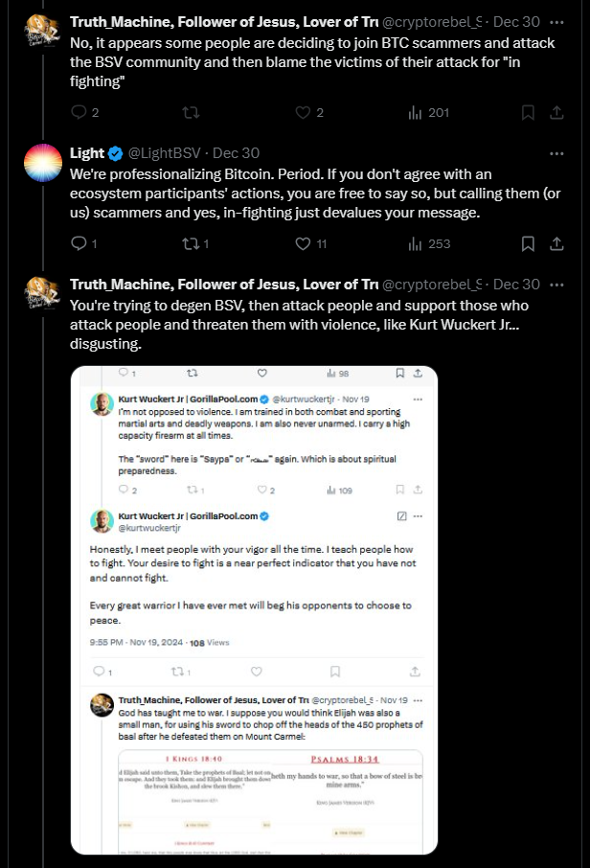Like Light's tweet with 11 likes
Screen dimensions: 590x868
(x=310, y=243)
